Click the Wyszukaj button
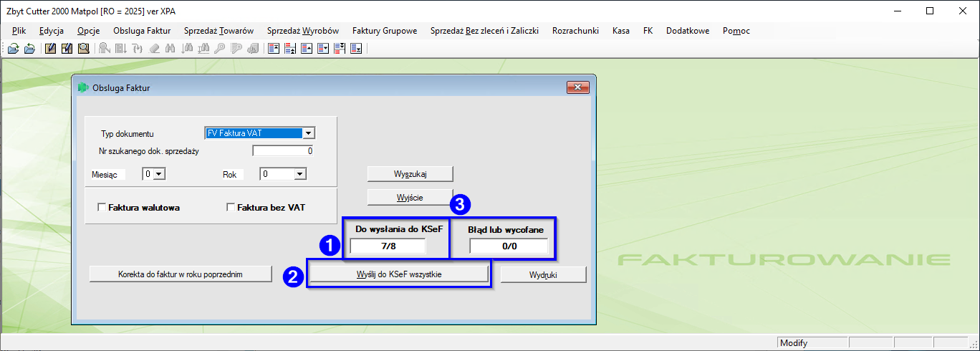 click(410, 174)
